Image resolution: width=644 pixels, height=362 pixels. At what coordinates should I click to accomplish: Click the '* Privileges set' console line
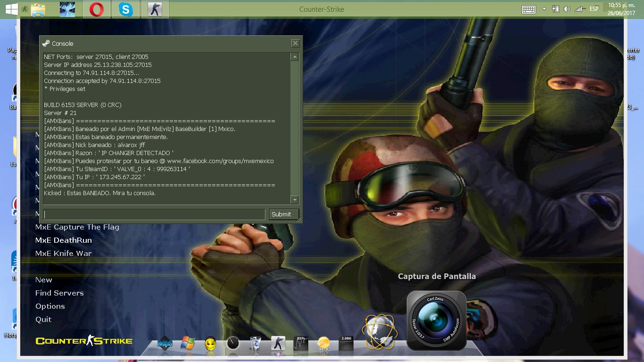(65, 89)
